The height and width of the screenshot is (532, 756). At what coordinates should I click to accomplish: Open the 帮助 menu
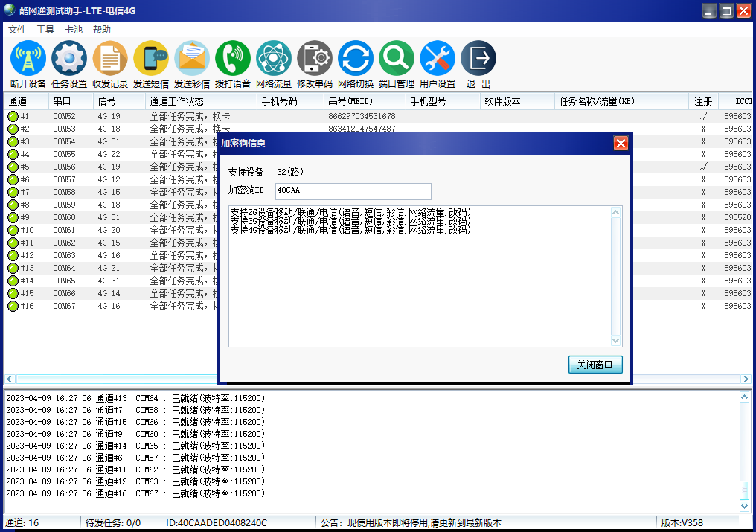coord(102,30)
